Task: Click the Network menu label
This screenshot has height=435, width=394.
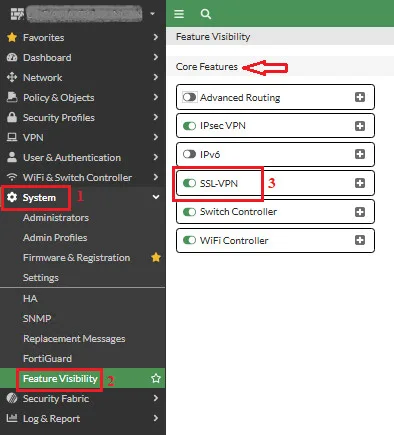Action: (x=42, y=78)
